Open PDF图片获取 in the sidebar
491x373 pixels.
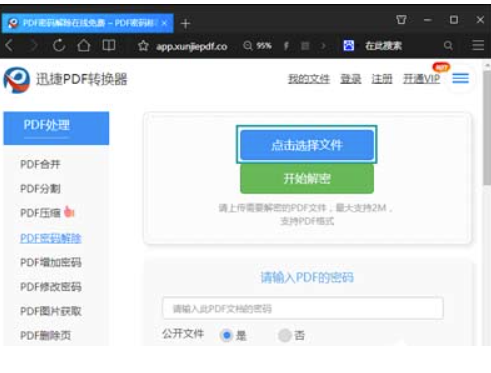pyautogui.click(x=51, y=311)
